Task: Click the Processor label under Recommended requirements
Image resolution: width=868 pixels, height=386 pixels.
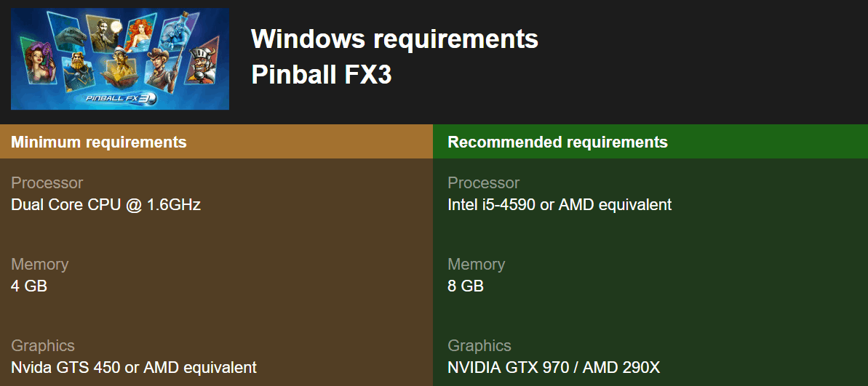Action: coord(484,183)
